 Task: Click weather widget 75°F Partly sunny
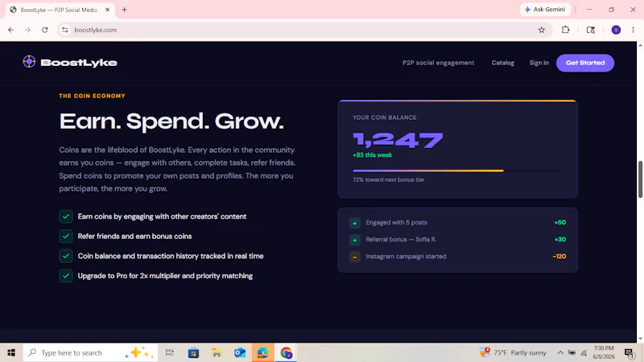click(513, 352)
